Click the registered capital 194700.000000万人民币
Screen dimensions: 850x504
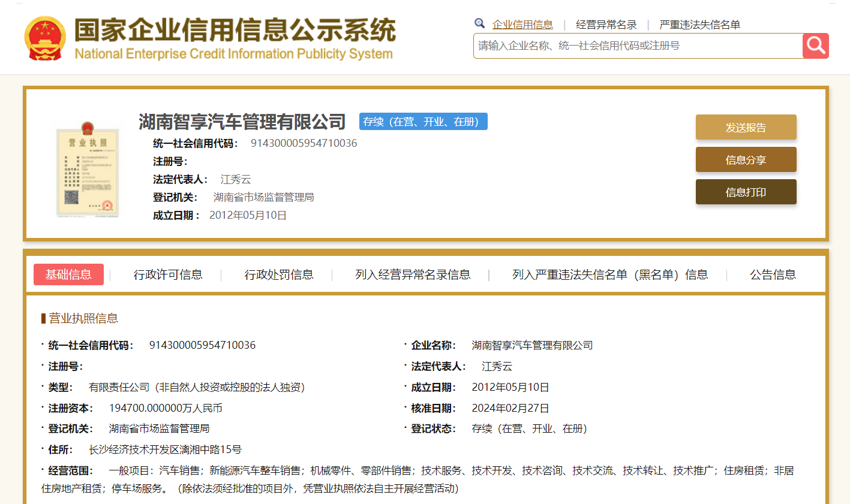pyautogui.click(x=166, y=408)
